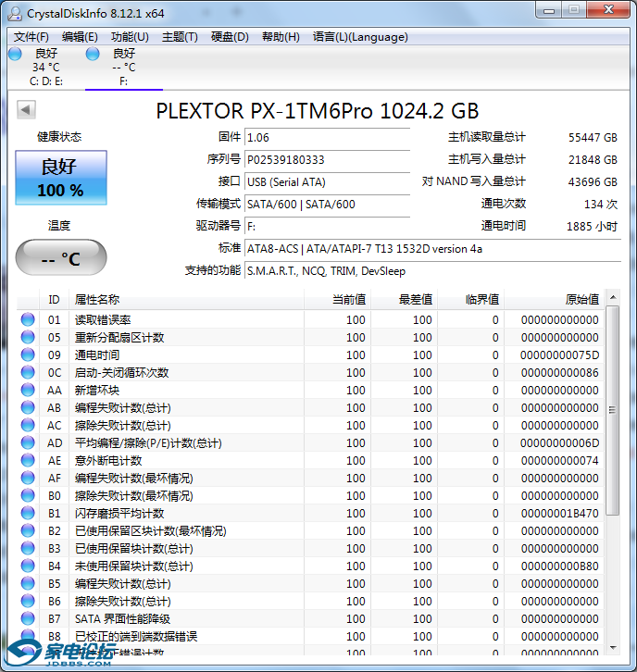Click the status icon for attribute B3
Image resolution: width=637 pixels, height=672 pixels.
28,548
